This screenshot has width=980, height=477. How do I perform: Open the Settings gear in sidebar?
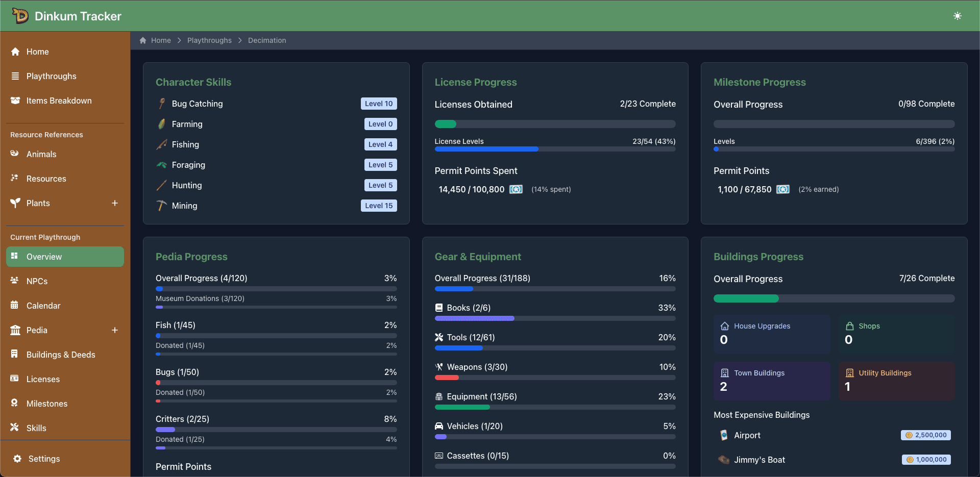pyautogui.click(x=17, y=459)
